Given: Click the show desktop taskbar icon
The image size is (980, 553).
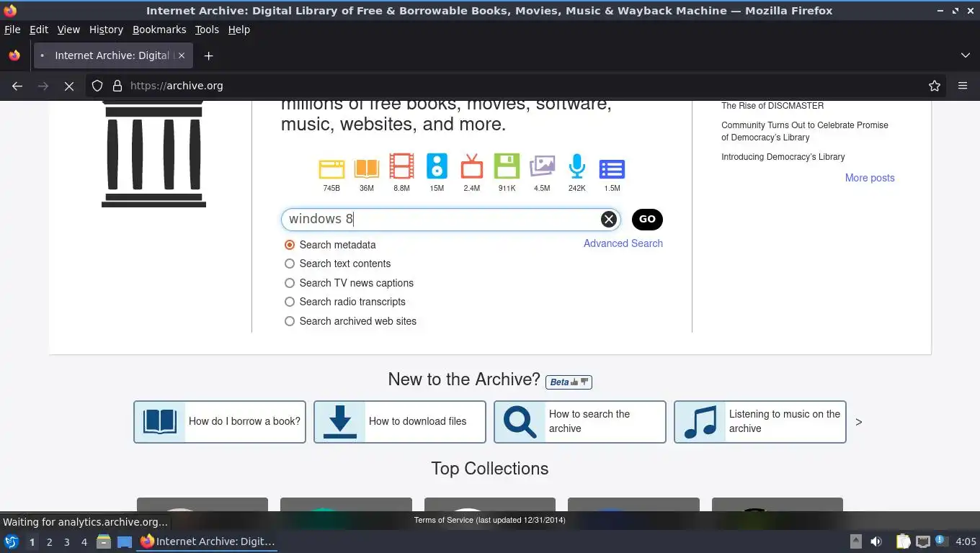Looking at the screenshot, I should pyautogui.click(x=125, y=541).
